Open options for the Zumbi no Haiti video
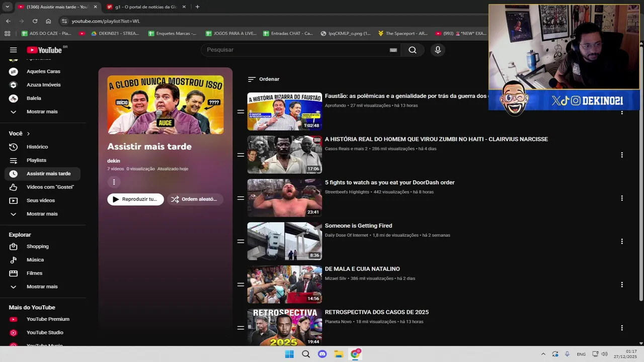The width and height of the screenshot is (644, 362). click(x=622, y=155)
